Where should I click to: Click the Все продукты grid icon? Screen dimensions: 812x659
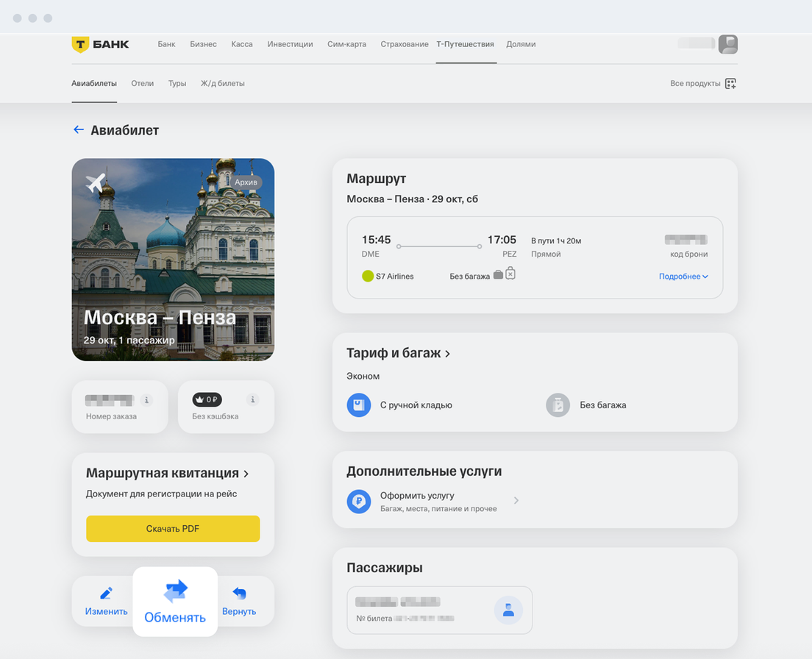point(730,84)
